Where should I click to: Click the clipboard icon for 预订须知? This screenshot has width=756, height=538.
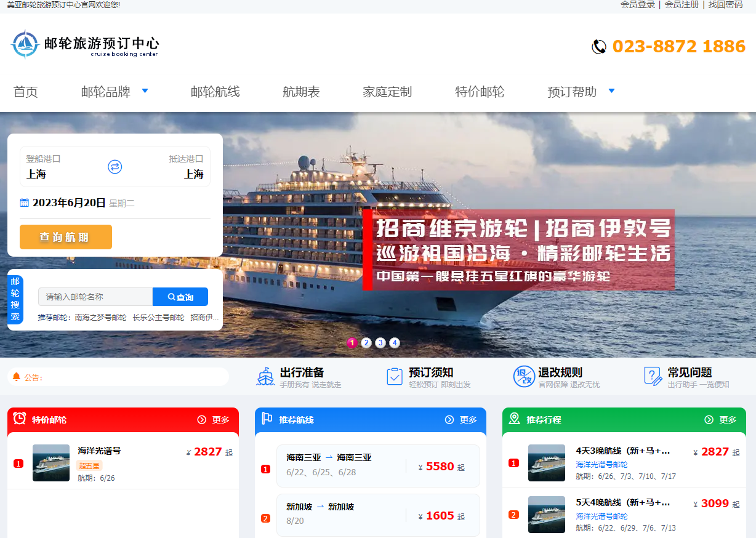click(x=395, y=376)
